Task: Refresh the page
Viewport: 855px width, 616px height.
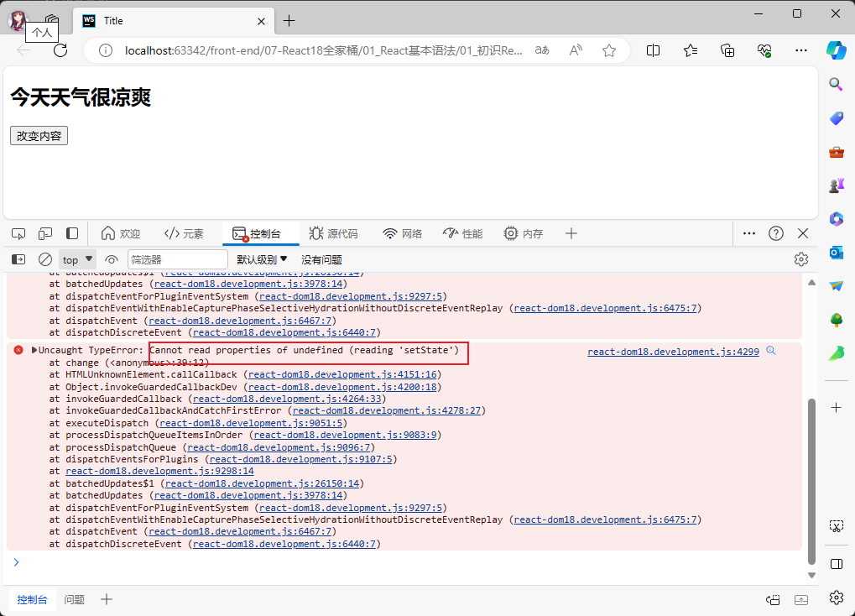Action: (x=60, y=50)
